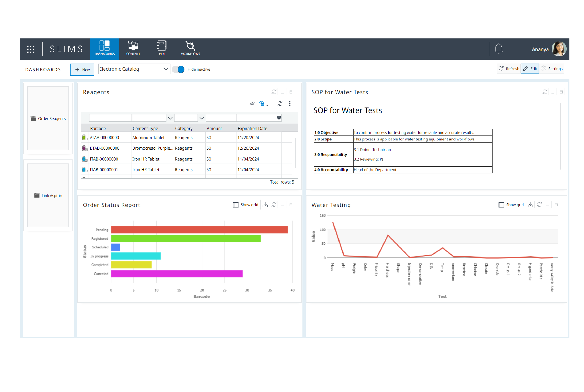
Task: Show grid for Order Status Report
Action: 245,205
